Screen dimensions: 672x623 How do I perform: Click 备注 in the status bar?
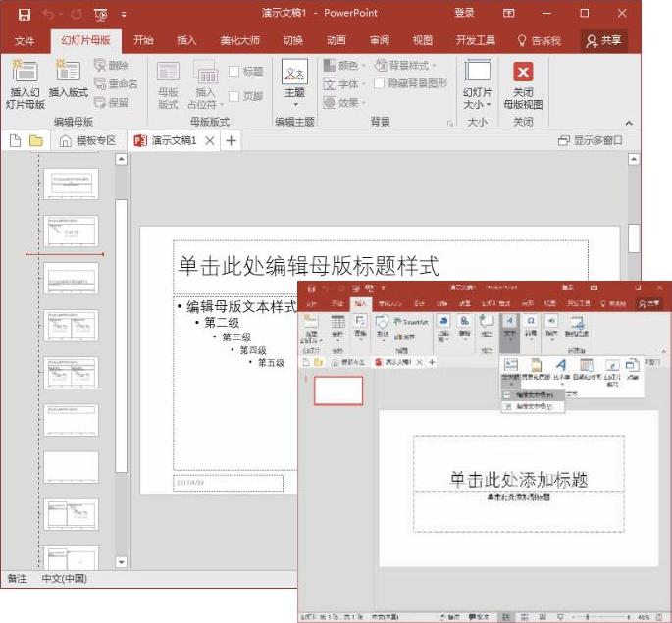(17, 579)
